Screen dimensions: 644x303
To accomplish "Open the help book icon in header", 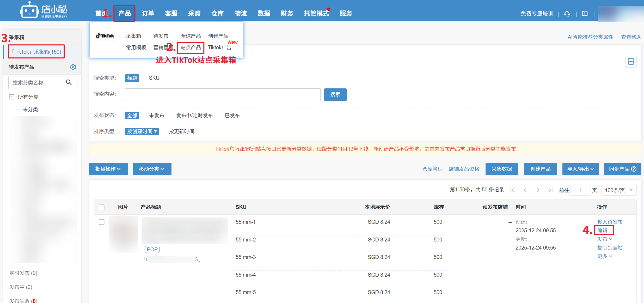I will (585, 14).
